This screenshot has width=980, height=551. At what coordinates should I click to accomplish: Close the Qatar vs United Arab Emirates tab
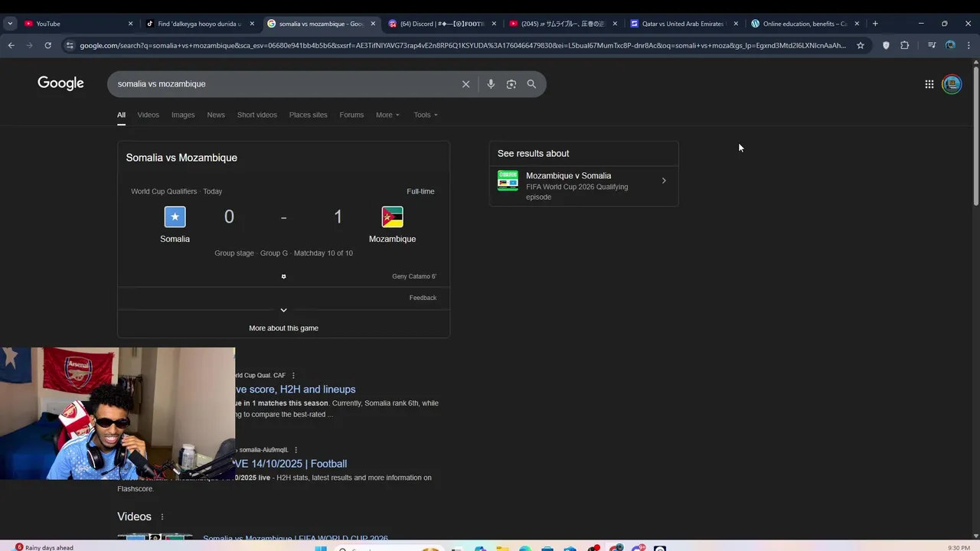[x=736, y=24]
